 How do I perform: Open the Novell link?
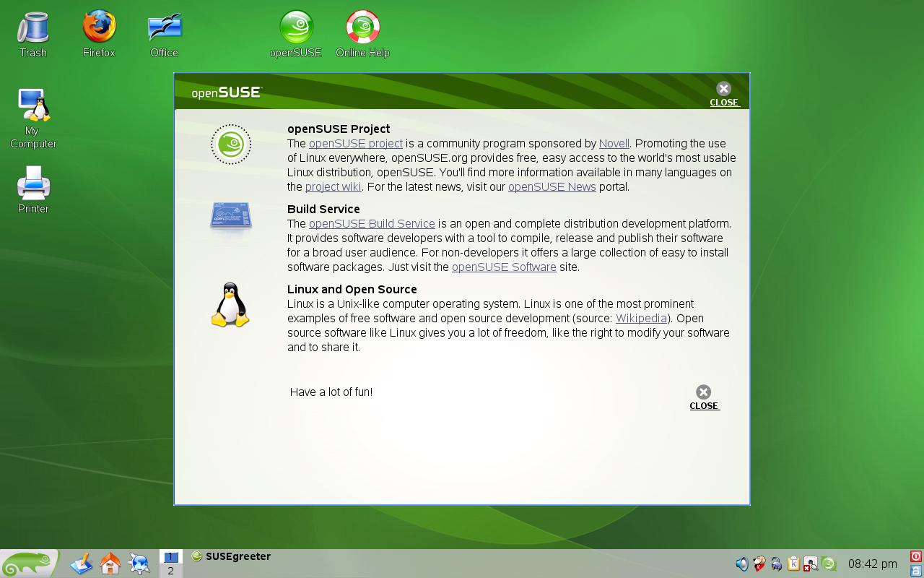(614, 144)
